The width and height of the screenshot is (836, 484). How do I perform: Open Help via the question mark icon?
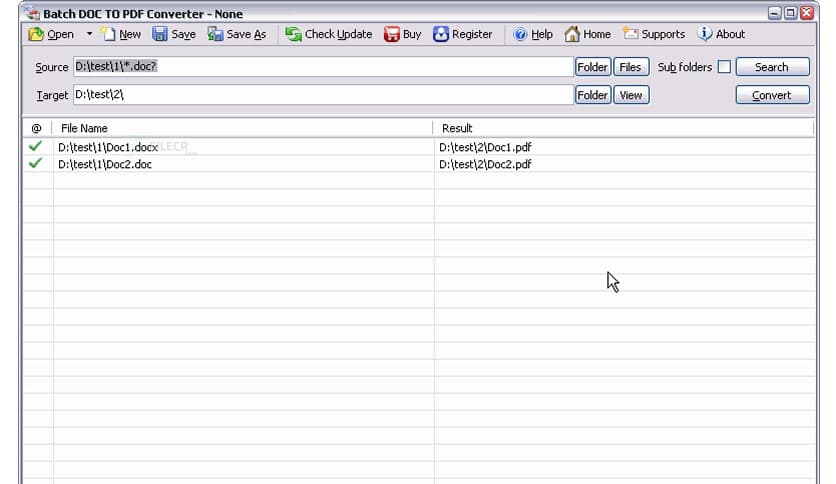(520, 34)
